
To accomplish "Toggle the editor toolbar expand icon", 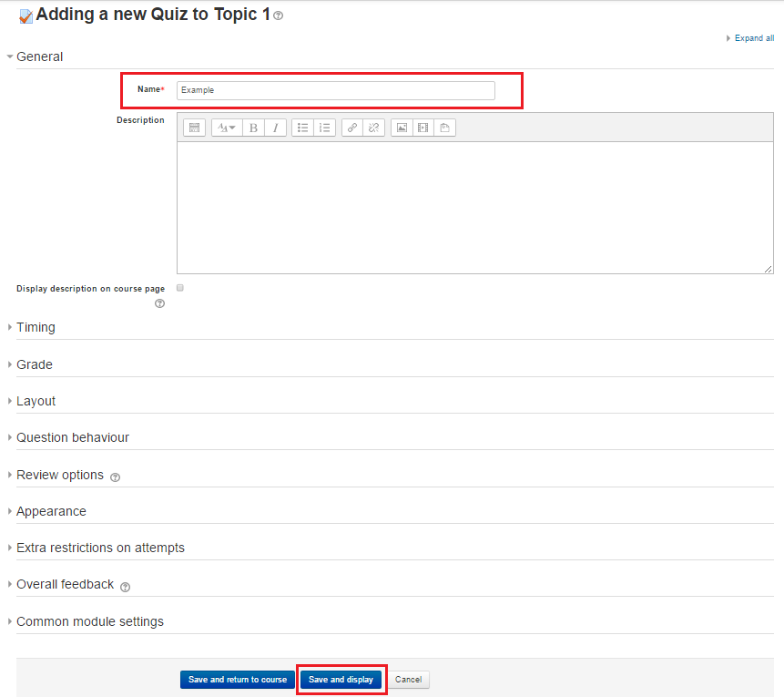I will 194,128.
